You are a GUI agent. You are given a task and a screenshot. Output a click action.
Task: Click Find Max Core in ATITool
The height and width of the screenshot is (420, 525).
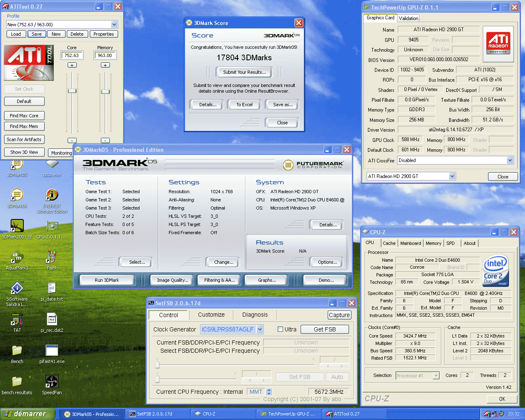click(24, 116)
